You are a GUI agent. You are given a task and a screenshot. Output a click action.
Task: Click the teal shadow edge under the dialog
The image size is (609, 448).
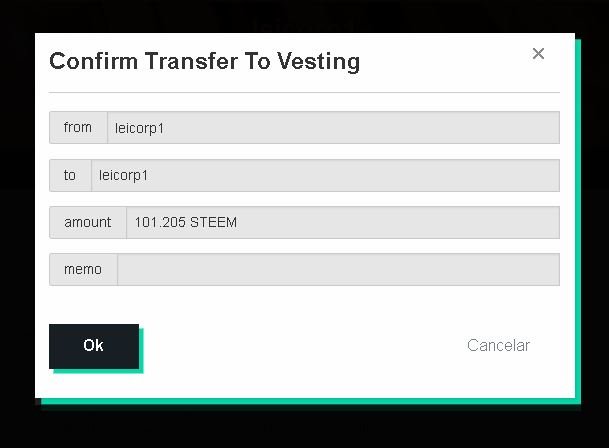click(311, 401)
